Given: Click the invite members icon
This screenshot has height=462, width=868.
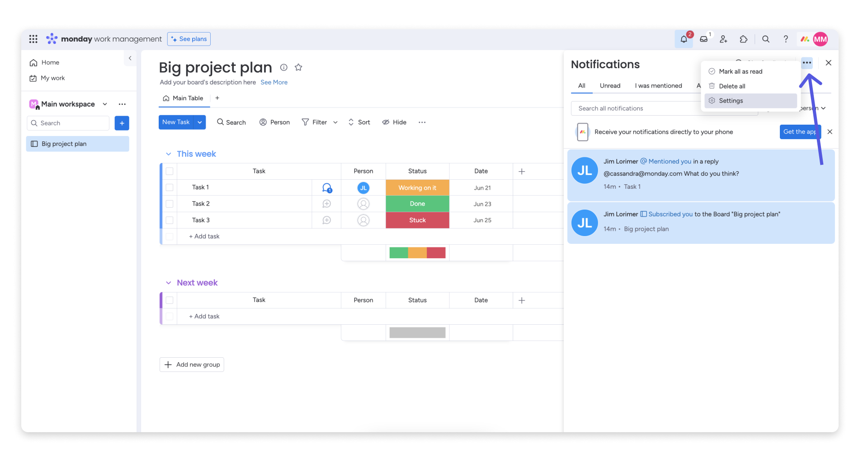Looking at the screenshot, I should [723, 39].
